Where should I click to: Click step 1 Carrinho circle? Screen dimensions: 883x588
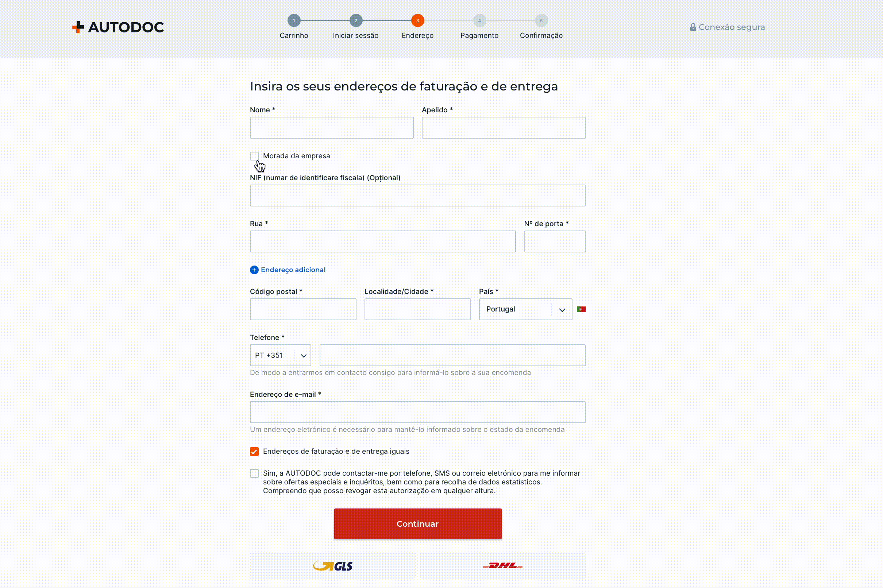click(294, 21)
